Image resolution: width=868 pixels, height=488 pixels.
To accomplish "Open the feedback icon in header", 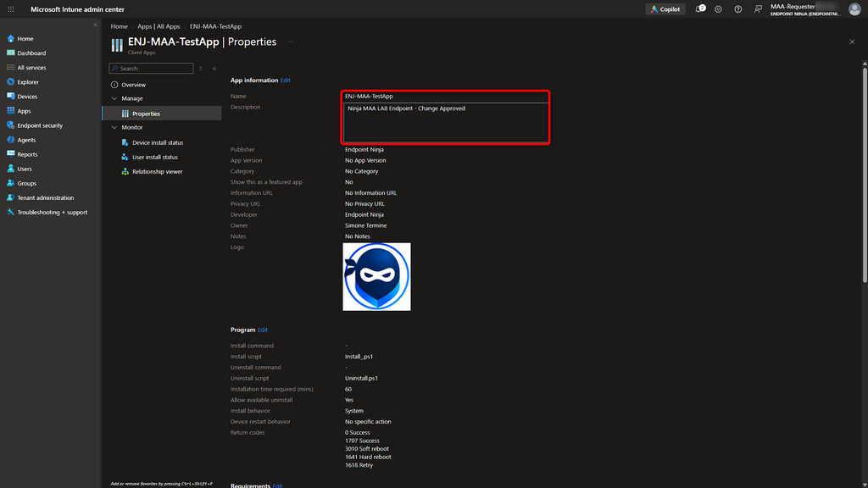I will coord(758,9).
